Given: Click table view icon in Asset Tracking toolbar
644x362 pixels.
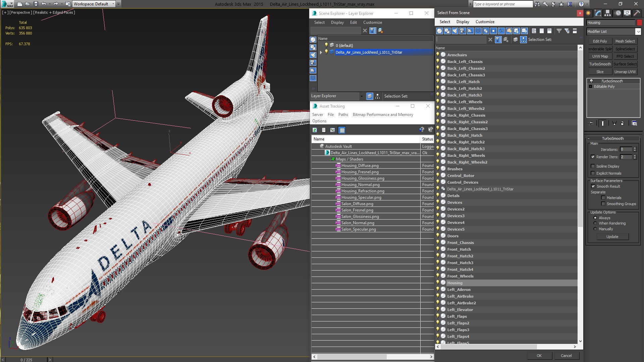Looking at the screenshot, I should coord(342,130).
